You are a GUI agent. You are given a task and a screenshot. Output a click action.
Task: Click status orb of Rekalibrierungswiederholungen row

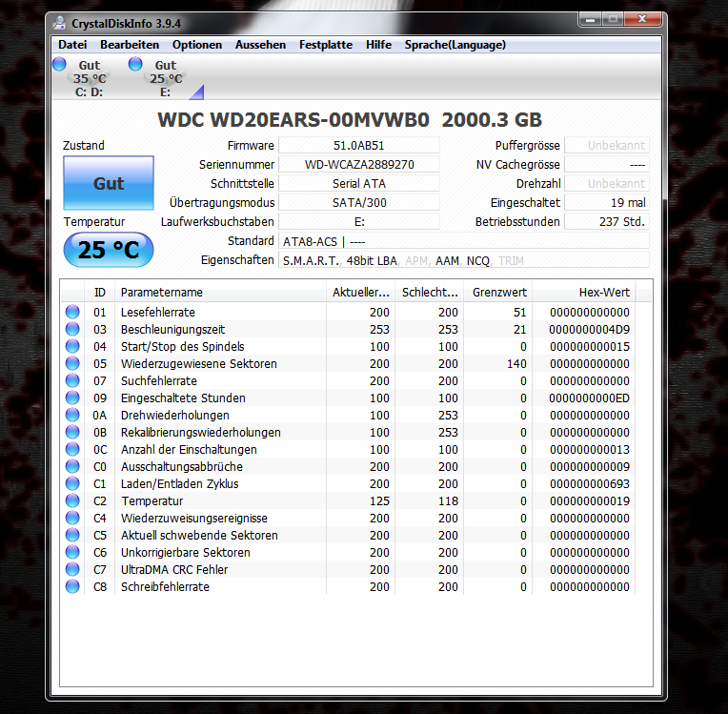(72, 432)
